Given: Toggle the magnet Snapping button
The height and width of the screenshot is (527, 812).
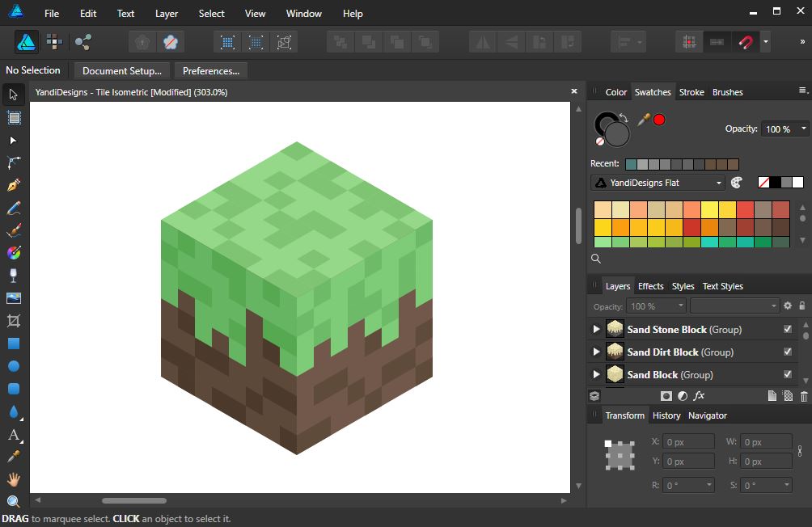Looking at the screenshot, I should click(745, 42).
